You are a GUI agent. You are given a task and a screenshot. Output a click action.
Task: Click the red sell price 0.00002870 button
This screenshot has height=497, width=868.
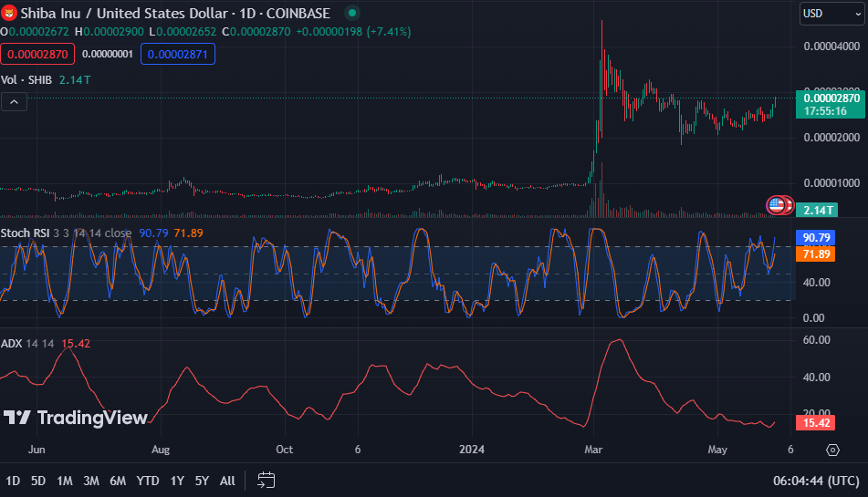[x=37, y=54]
